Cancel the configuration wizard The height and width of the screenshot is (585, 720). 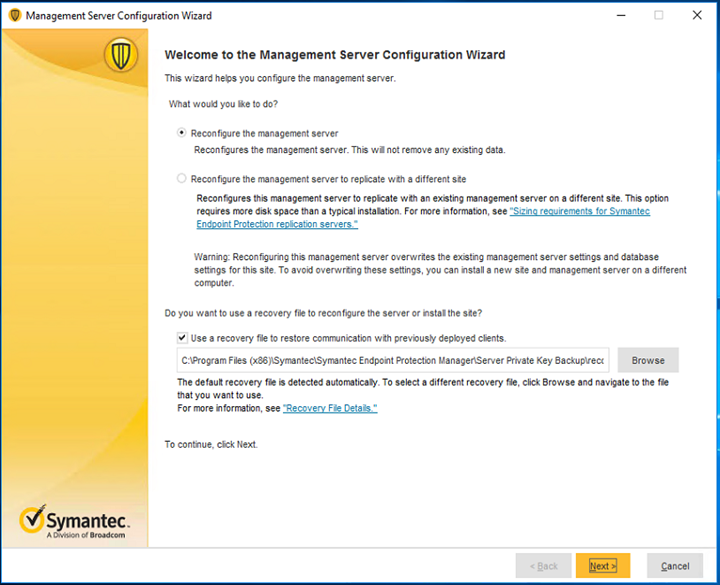pyautogui.click(x=675, y=566)
